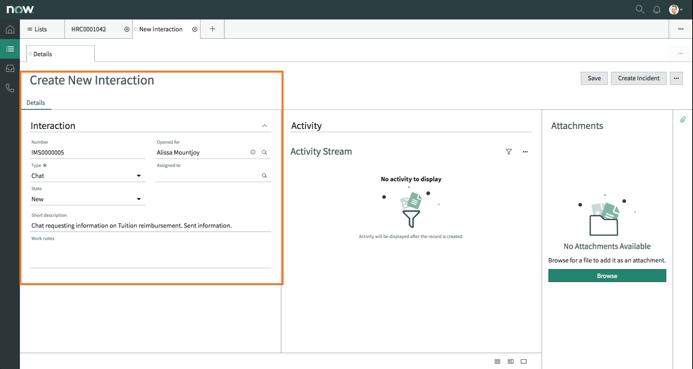Image resolution: width=693 pixels, height=369 pixels.
Task: Select the New Interaction tab
Action: pyautogui.click(x=161, y=29)
